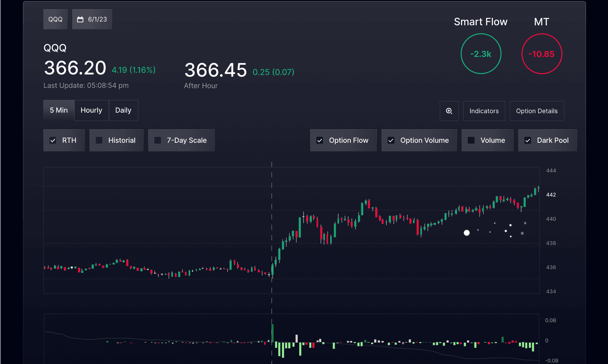
Task: Enable the 7-Day Scale checkbox
Action: [x=158, y=140]
